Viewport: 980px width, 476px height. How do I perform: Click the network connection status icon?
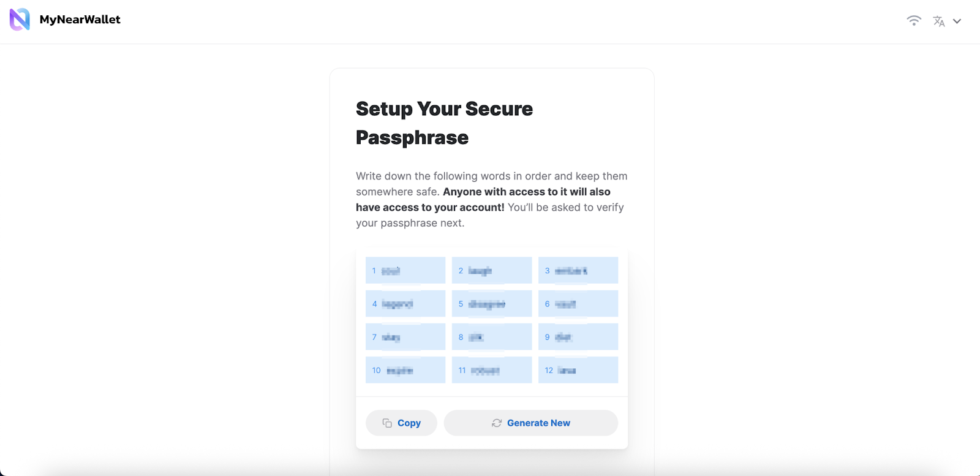tap(914, 20)
